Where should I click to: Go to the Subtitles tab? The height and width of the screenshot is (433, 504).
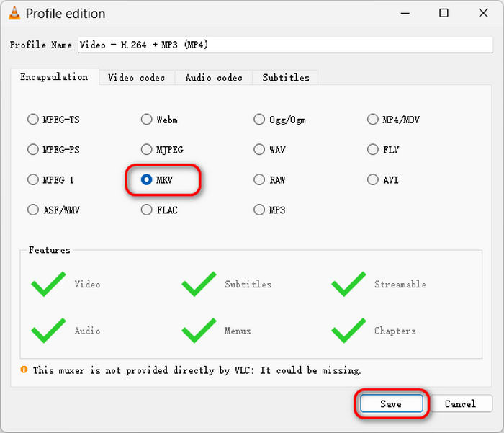pos(286,78)
